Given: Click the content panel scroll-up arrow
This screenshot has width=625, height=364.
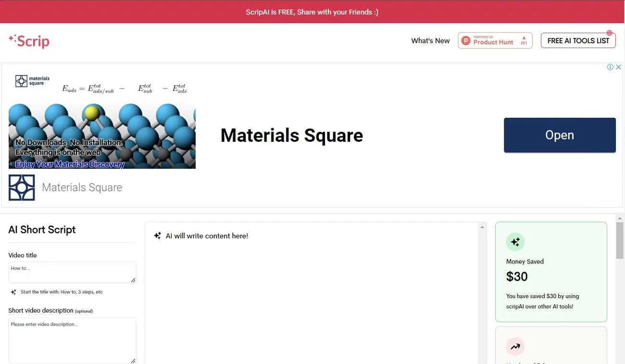Looking at the screenshot, I should 482,227.
